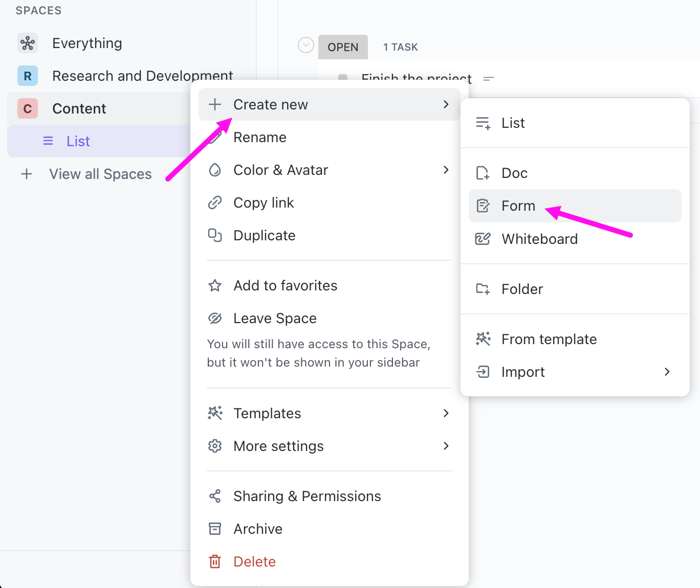Click the Copy link chain icon
This screenshot has width=700, height=588.
click(x=215, y=203)
